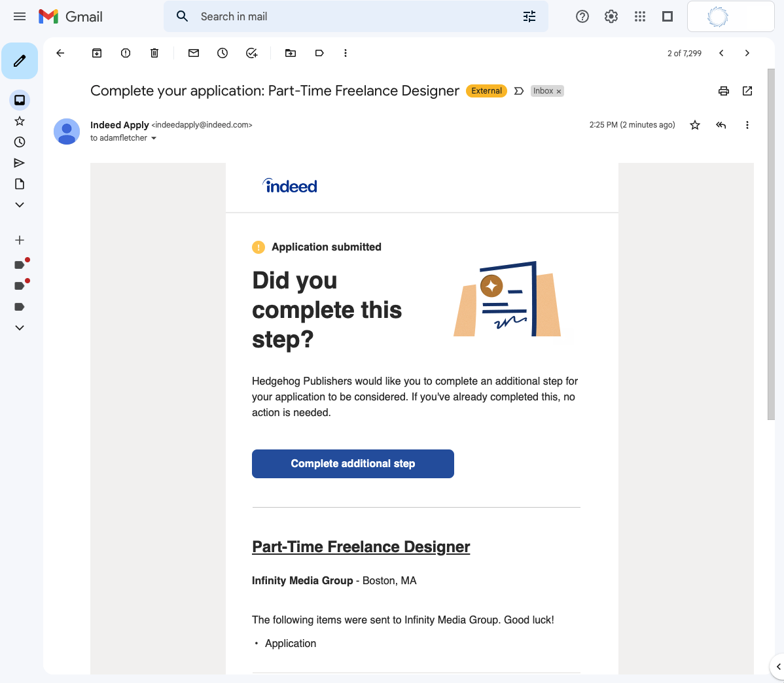Open email in new window
The height and width of the screenshot is (683, 784).
coord(747,91)
